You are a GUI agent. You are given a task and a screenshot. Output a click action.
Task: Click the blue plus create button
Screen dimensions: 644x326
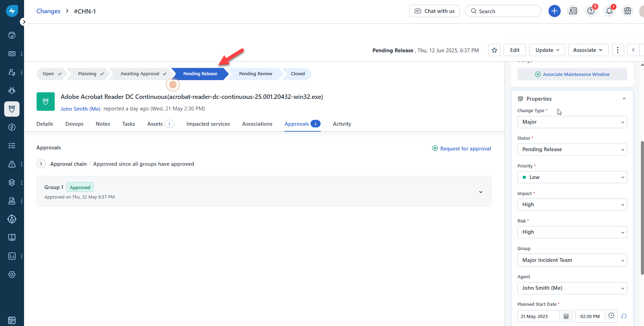tap(554, 11)
